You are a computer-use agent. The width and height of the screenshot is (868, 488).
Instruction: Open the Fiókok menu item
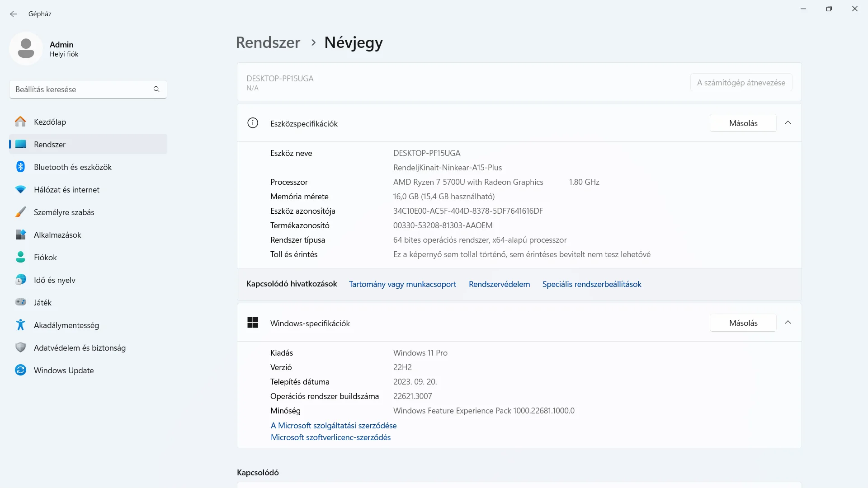pyautogui.click(x=45, y=258)
